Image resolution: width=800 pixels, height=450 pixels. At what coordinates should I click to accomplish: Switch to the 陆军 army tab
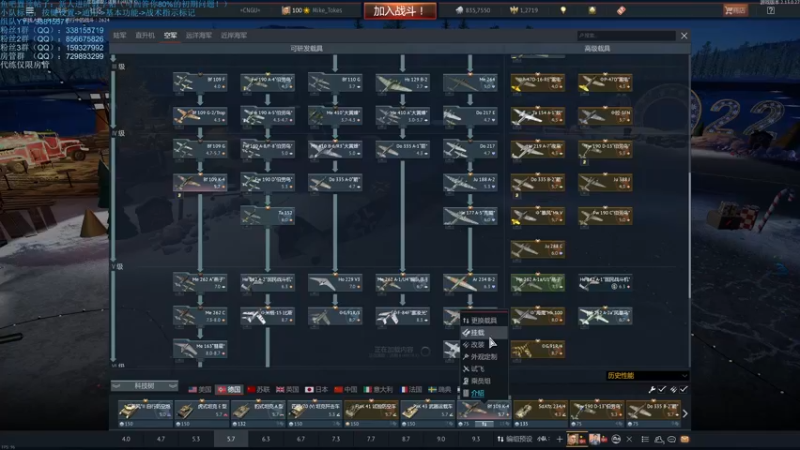pos(120,35)
